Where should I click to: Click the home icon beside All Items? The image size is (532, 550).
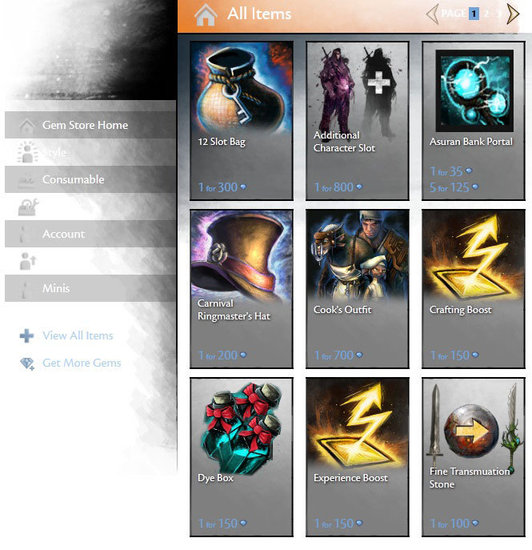205,16
